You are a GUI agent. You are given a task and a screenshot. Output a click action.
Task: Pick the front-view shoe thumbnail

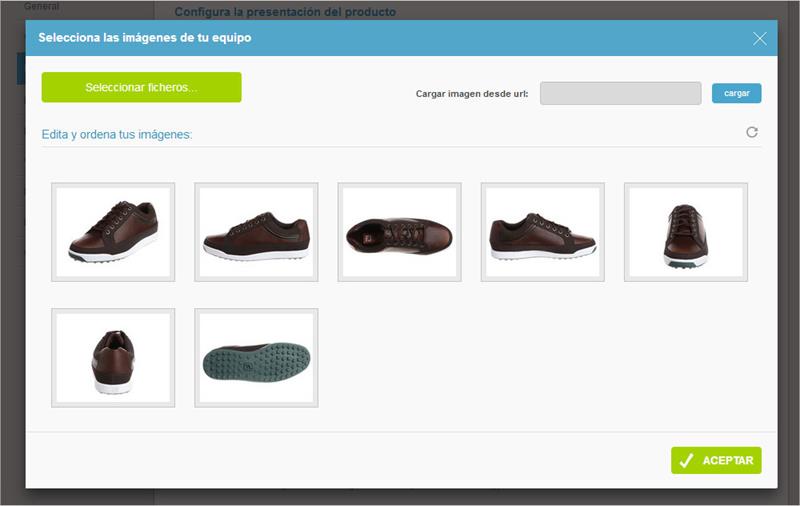[685, 232]
